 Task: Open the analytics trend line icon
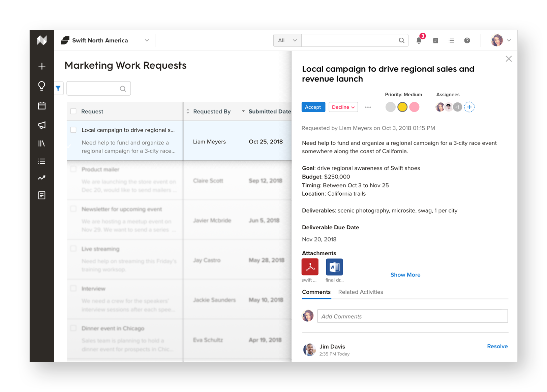point(42,178)
